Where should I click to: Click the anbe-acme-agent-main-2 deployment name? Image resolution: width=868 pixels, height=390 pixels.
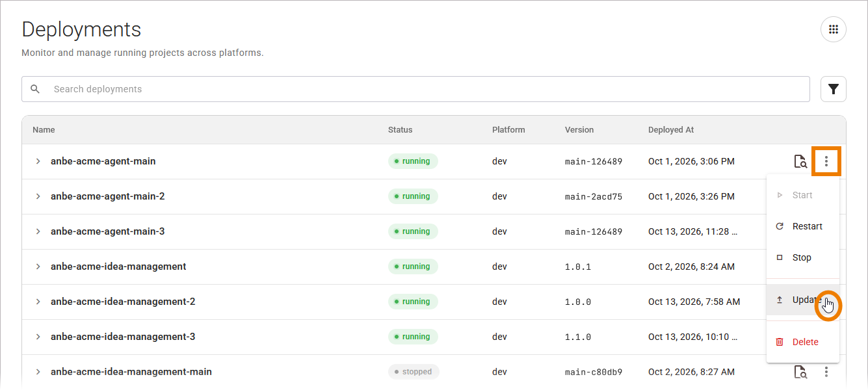[108, 196]
